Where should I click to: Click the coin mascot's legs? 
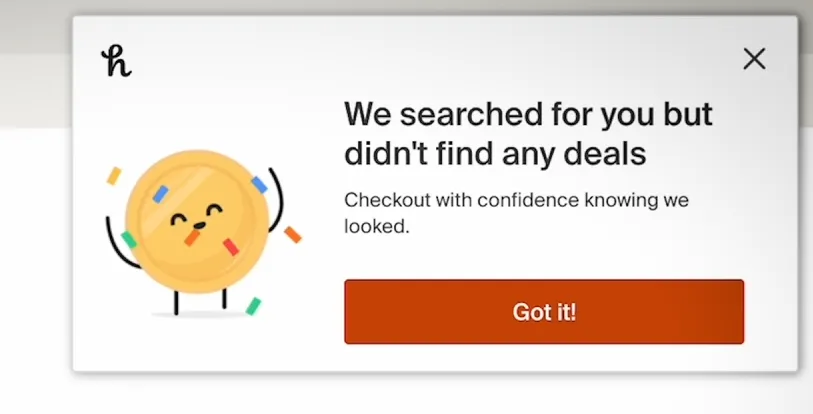[x=200, y=298]
